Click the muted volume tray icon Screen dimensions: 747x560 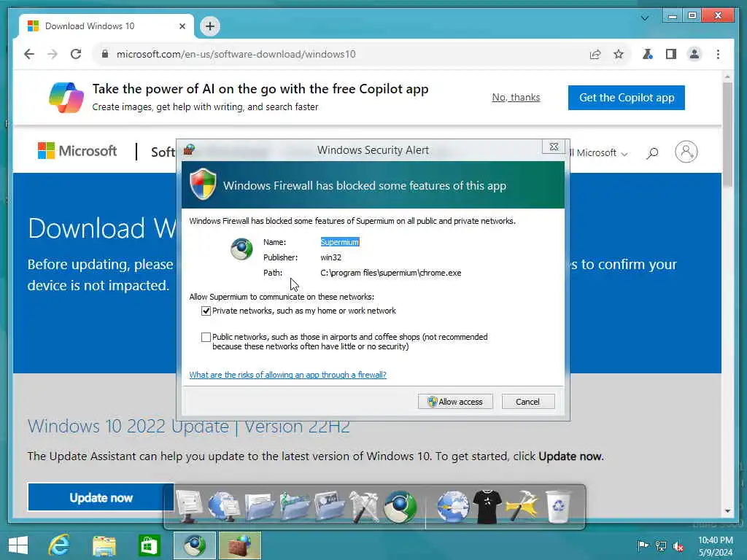[678, 545]
